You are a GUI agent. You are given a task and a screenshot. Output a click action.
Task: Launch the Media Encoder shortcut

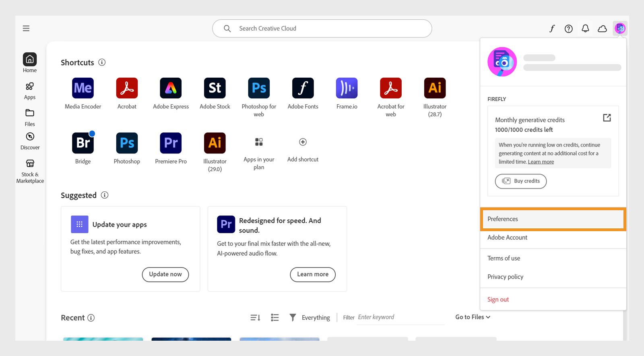(x=83, y=88)
